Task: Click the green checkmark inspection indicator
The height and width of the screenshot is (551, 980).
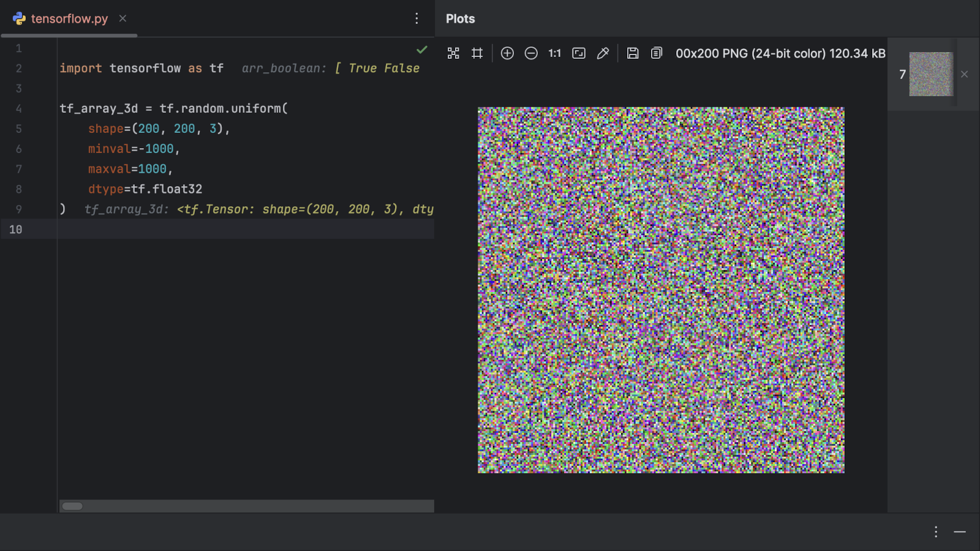Action: [422, 50]
